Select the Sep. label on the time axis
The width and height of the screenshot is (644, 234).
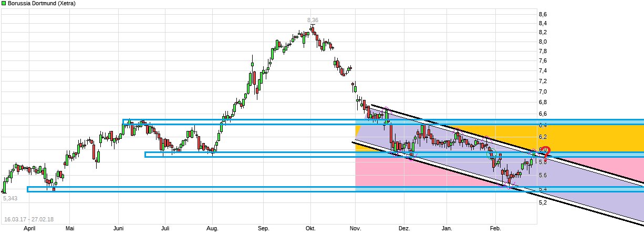point(264,229)
